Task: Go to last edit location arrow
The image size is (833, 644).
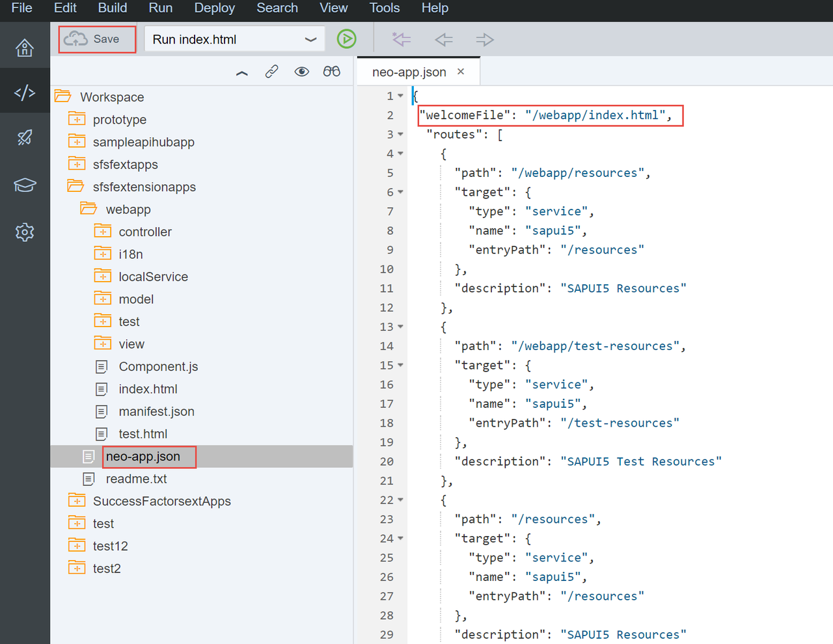Action: pyautogui.click(x=401, y=39)
